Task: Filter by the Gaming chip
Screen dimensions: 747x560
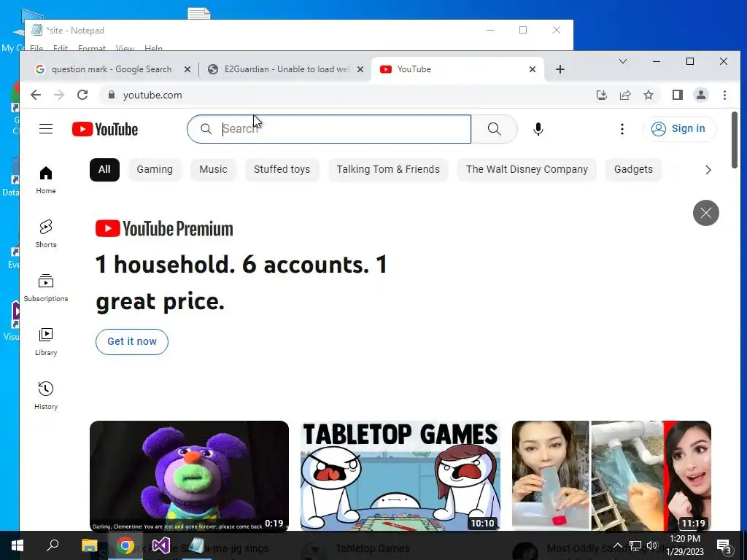Action: coord(155,169)
